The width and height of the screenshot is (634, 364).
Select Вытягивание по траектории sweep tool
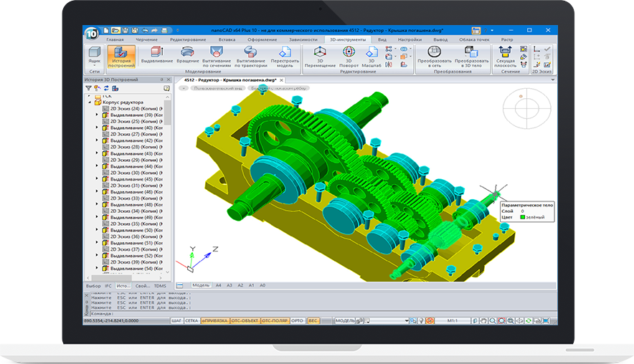[x=251, y=57]
